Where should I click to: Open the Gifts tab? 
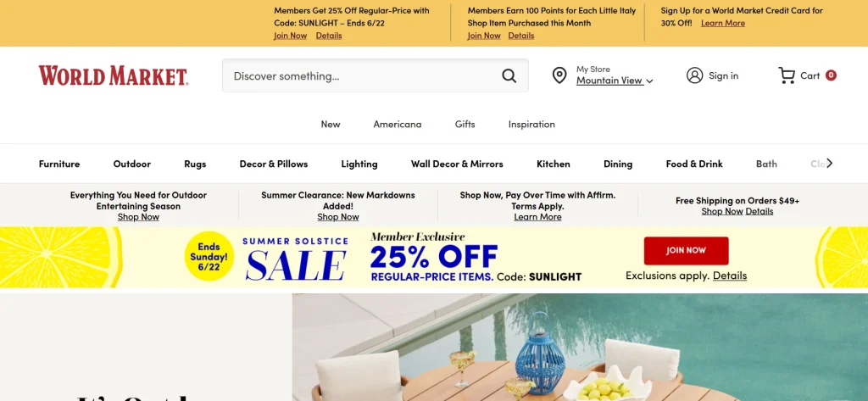point(465,124)
